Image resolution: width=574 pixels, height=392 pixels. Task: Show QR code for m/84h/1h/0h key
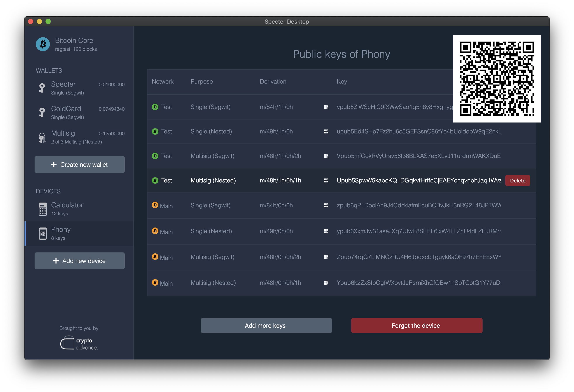click(326, 107)
